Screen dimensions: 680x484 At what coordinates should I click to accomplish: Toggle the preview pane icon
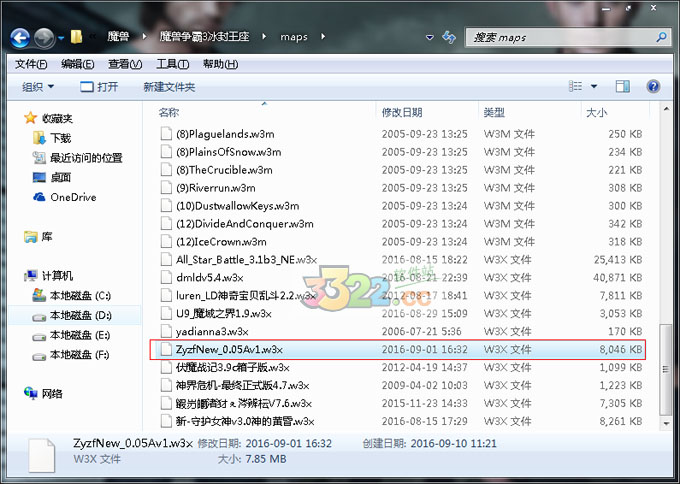pyautogui.click(x=623, y=86)
